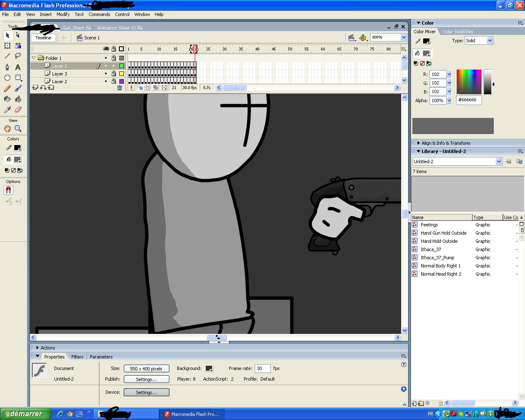The height and width of the screenshot is (420, 525).
Task: Click the Insert Layer Folder icon
Action: tap(51, 87)
